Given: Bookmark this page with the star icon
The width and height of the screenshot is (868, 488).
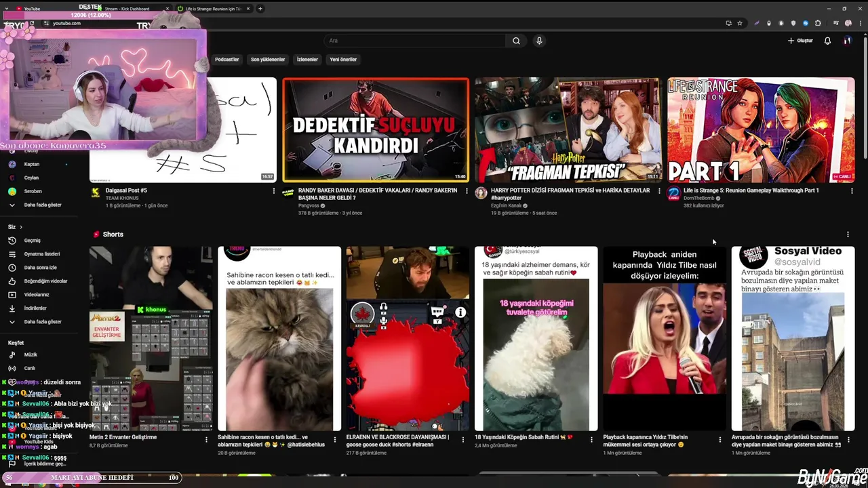Looking at the screenshot, I should click(740, 23).
